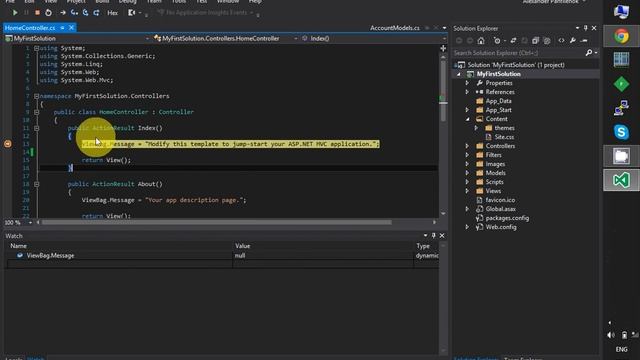Click the Value column header in Watch
Screen dimensions: 640x360
point(242,246)
